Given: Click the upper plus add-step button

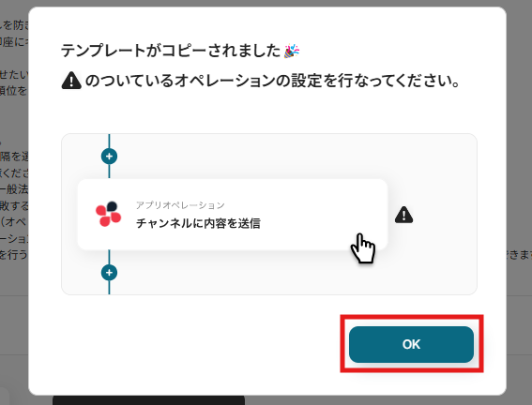Looking at the screenshot, I should tap(109, 157).
